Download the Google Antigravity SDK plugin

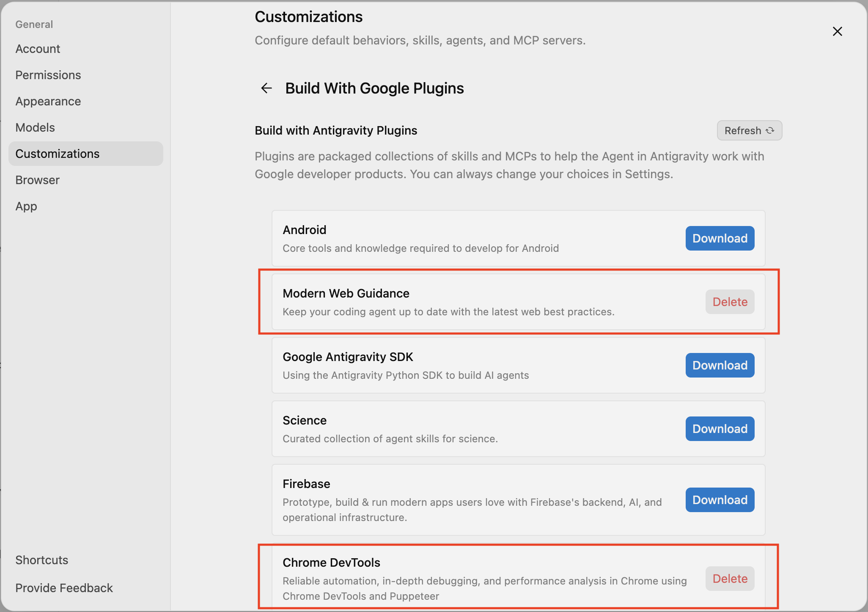point(720,365)
